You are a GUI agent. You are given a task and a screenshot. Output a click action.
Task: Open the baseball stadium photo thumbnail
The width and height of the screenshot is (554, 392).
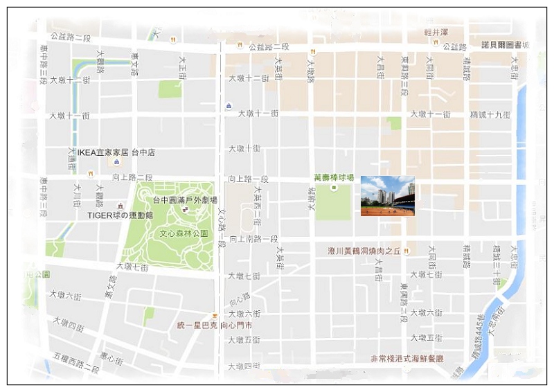387,196
